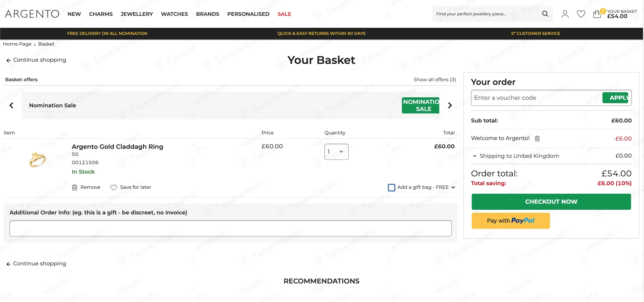Viewport: 644px width, 302px height.
Task: Click the Basket breadcrumb
Action: (x=46, y=44)
